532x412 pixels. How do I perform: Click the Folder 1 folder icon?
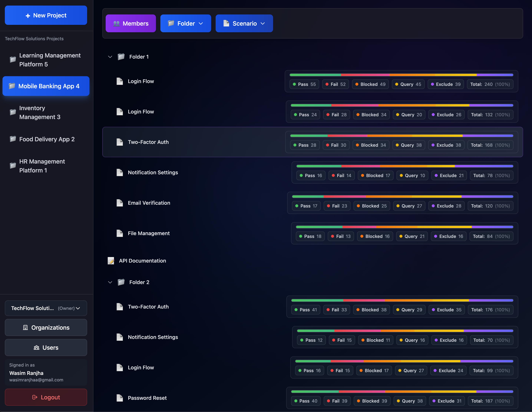click(121, 57)
